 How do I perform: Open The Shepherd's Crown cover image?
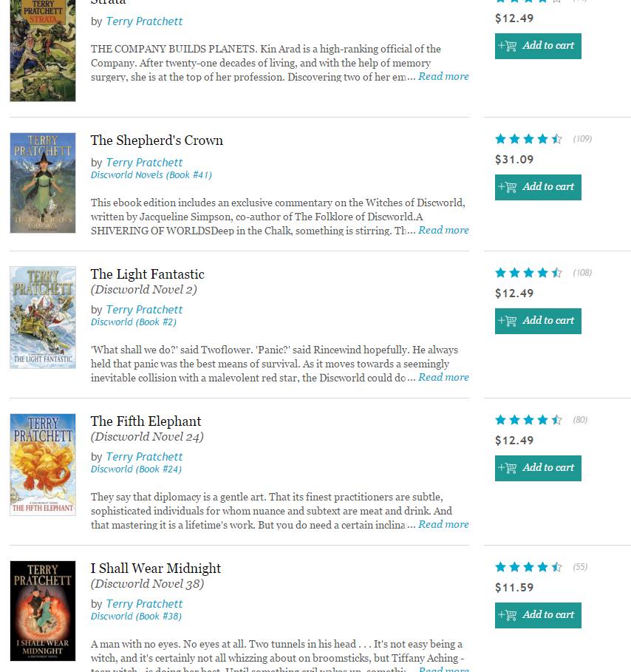coord(43,183)
